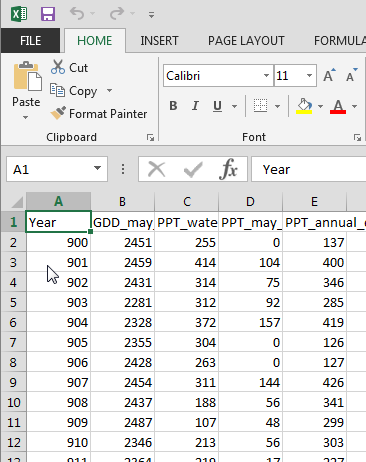This screenshot has height=462, width=366.
Task: Open the FILE tab
Action: 30,41
